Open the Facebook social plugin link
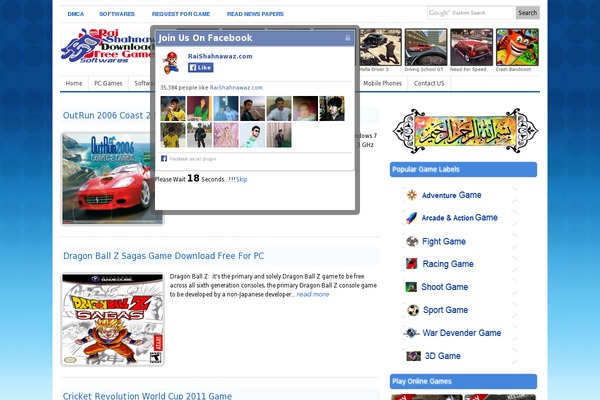600x400 pixels. point(193,159)
